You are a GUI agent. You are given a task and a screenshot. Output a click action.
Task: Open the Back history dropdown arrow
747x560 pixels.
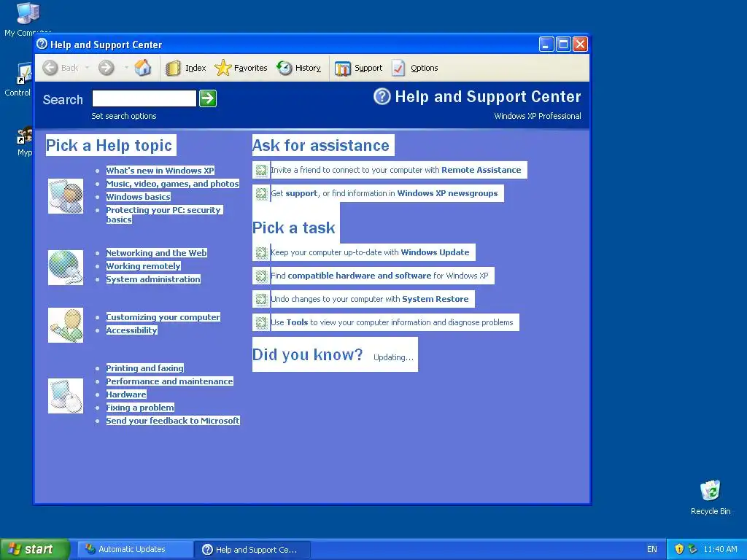[x=87, y=68]
